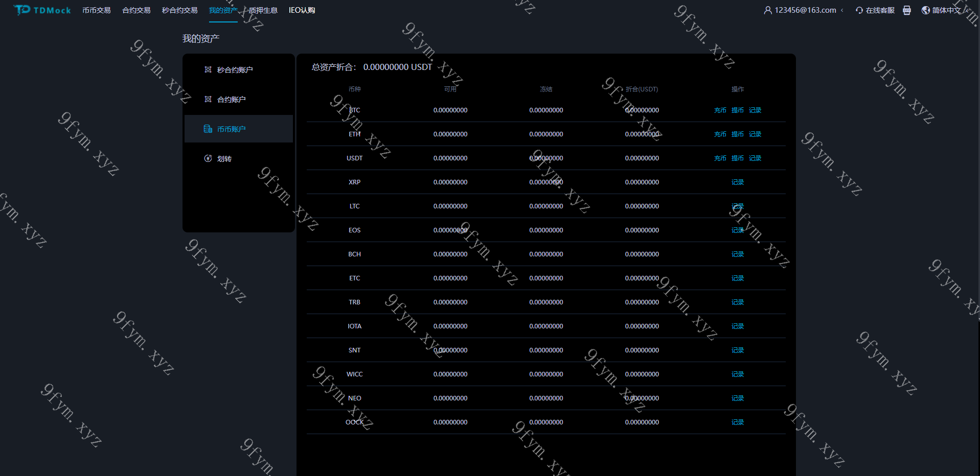Click the user profile icon

pyautogui.click(x=768, y=10)
